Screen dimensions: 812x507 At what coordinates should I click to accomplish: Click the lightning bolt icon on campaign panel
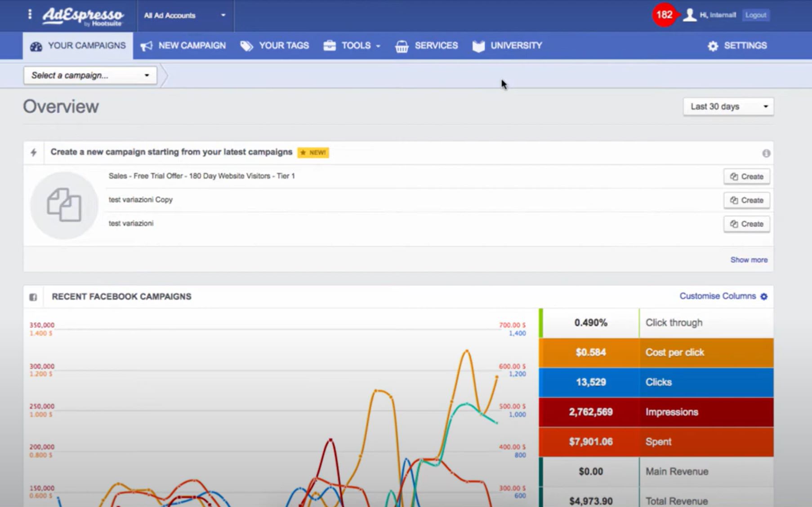34,152
